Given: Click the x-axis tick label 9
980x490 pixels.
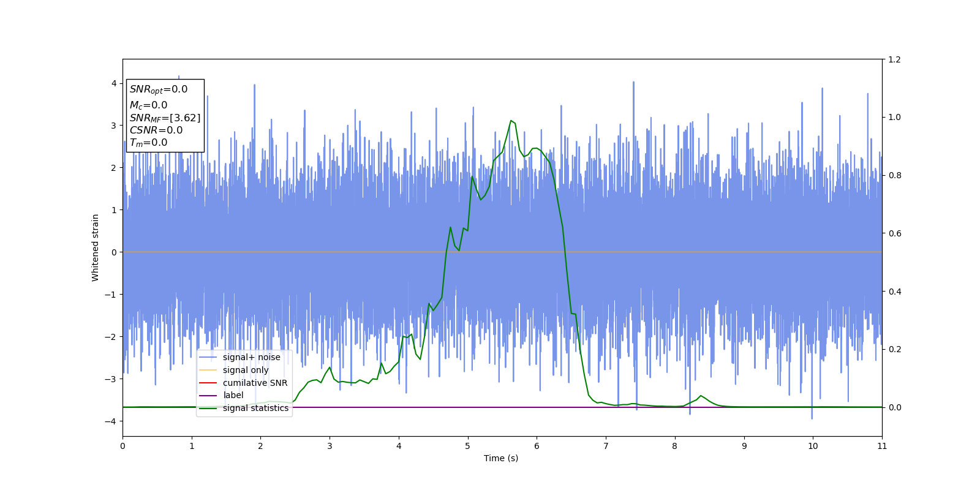Looking at the screenshot, I should [744, 446].
